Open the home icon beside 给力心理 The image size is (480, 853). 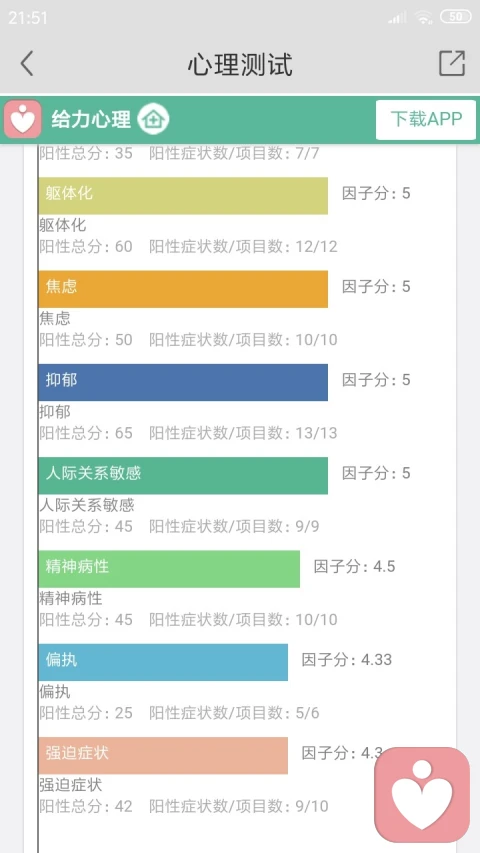pyautogui.click(x=153, y=119)
